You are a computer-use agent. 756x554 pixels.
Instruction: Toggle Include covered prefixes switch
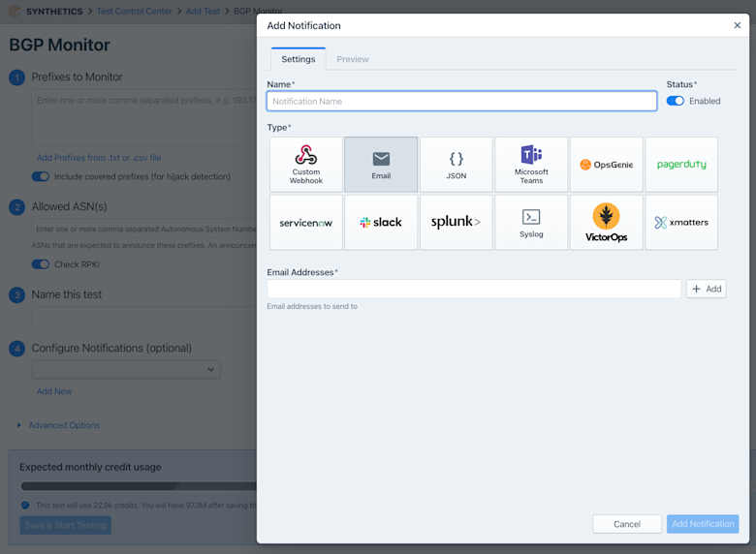coord(41,176)
